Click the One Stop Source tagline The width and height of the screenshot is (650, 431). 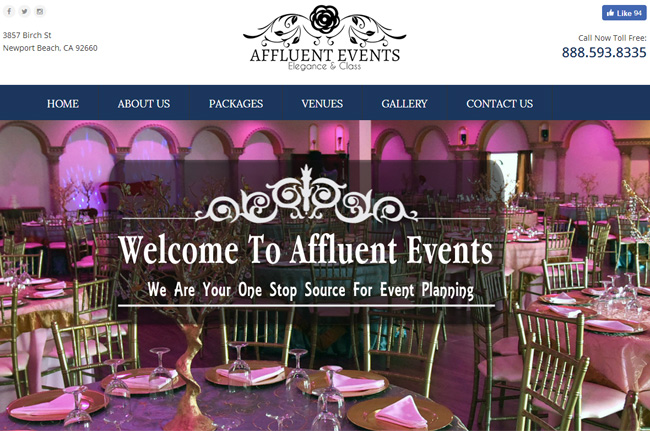310,290
